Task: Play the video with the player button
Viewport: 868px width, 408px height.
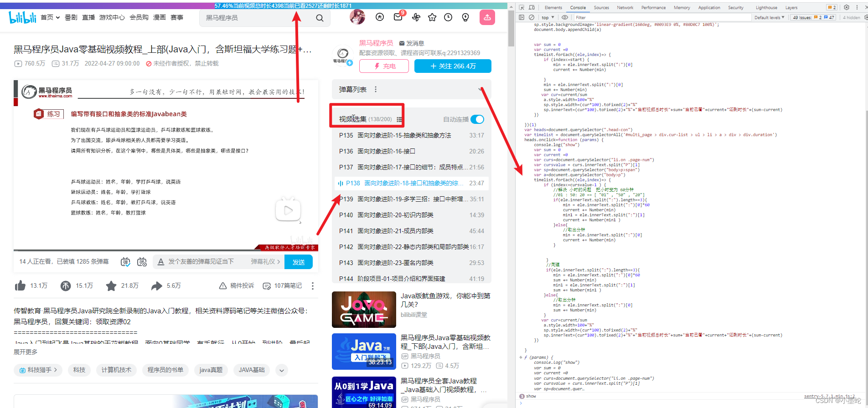Action: point(288,210)
